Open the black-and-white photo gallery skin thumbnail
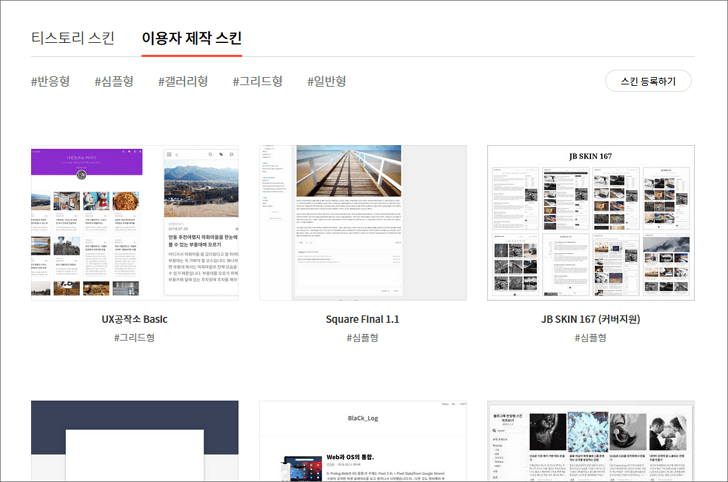This screenshot has height=482, width=728. click(x=591, y=441)
